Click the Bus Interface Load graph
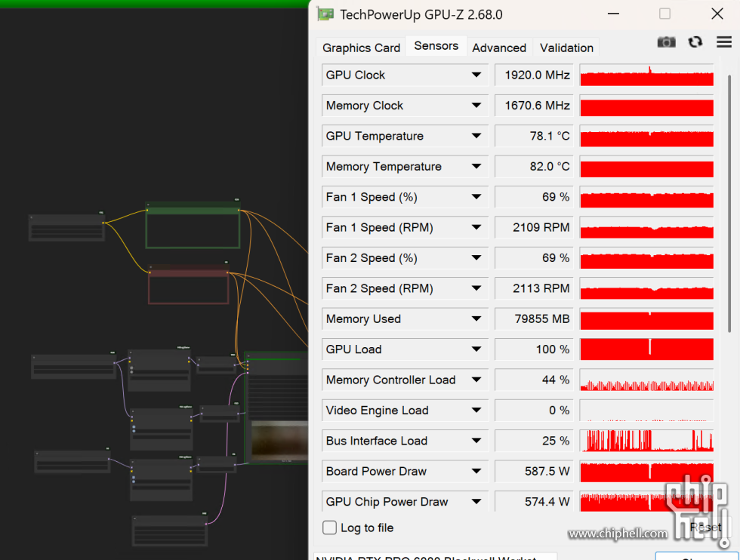The image size is (740, 560). 646,441
